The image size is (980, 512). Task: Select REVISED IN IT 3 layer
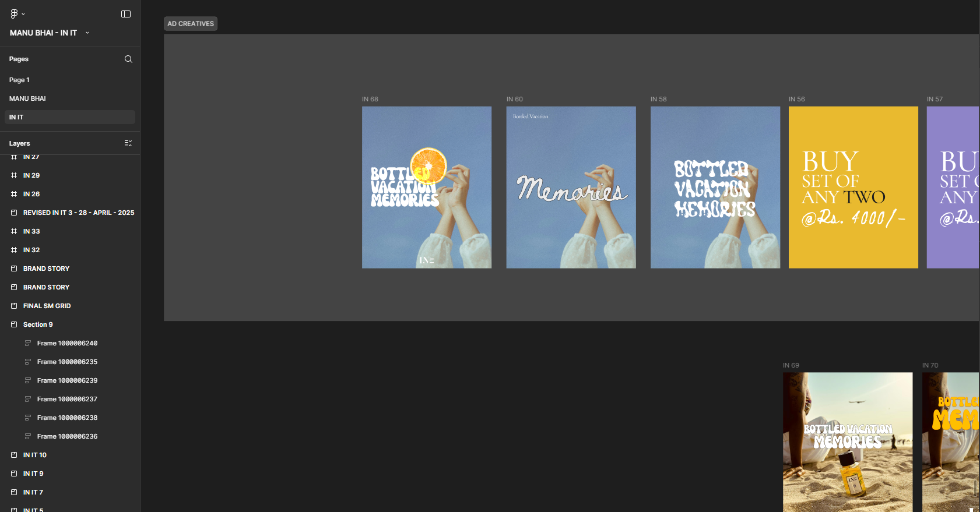tap(79, 213)
